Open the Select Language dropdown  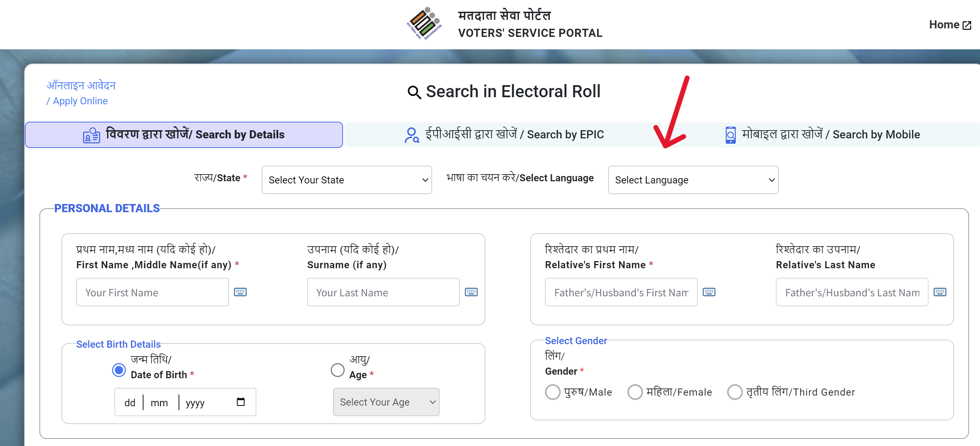click(x=693, y=180)
